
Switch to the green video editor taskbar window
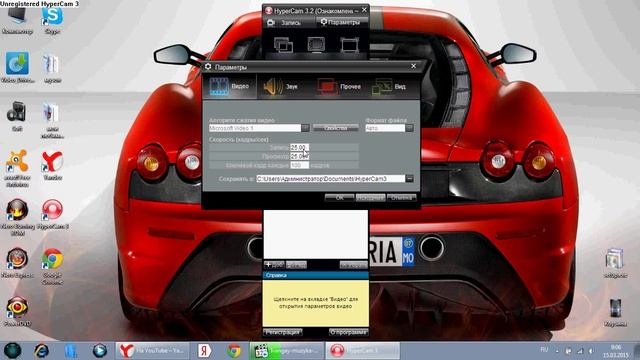tap(287, 350)
